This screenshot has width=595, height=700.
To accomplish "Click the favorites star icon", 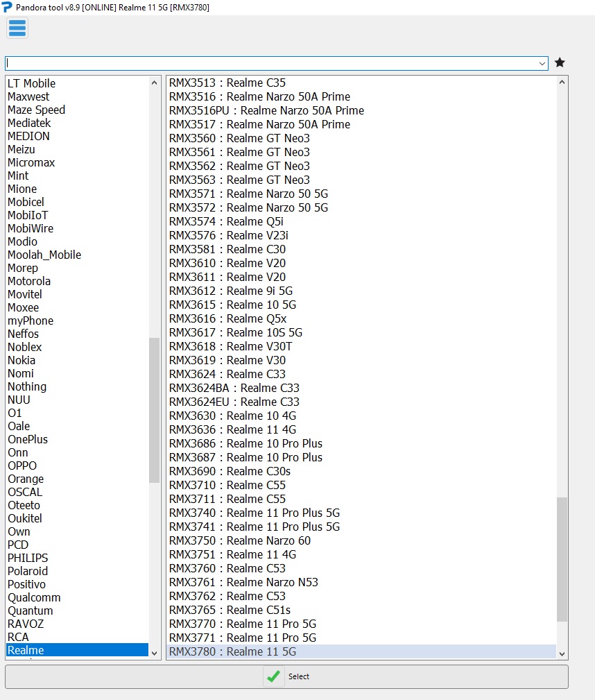I will click(560, 62).
